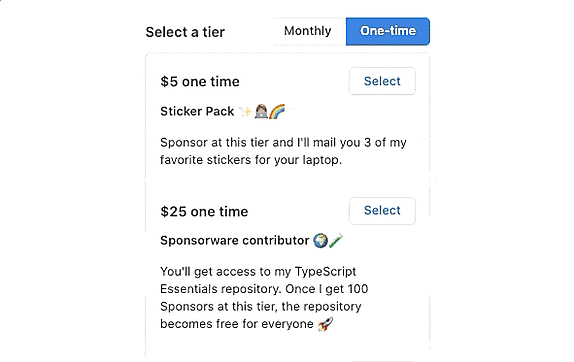Click the 'Sponsor at this tier' sentence
574x362 pixels.
pyautogui.click(x=283, y=151)
